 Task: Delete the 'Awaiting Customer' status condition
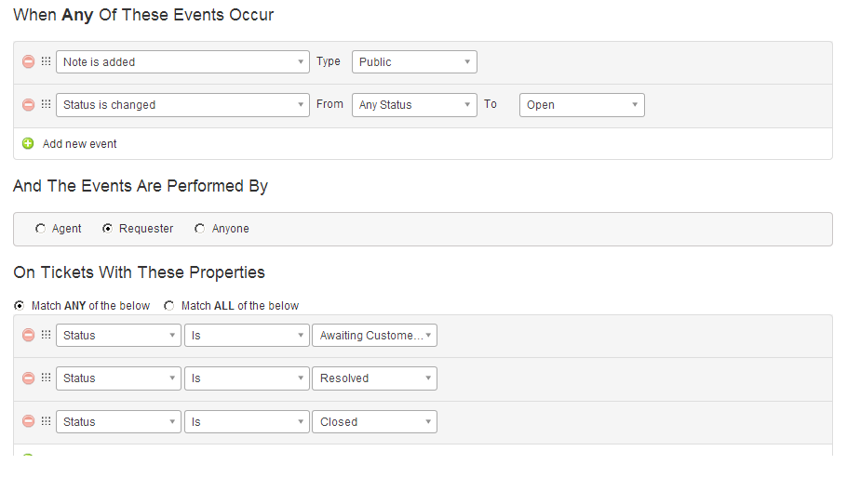coord(28,336)
